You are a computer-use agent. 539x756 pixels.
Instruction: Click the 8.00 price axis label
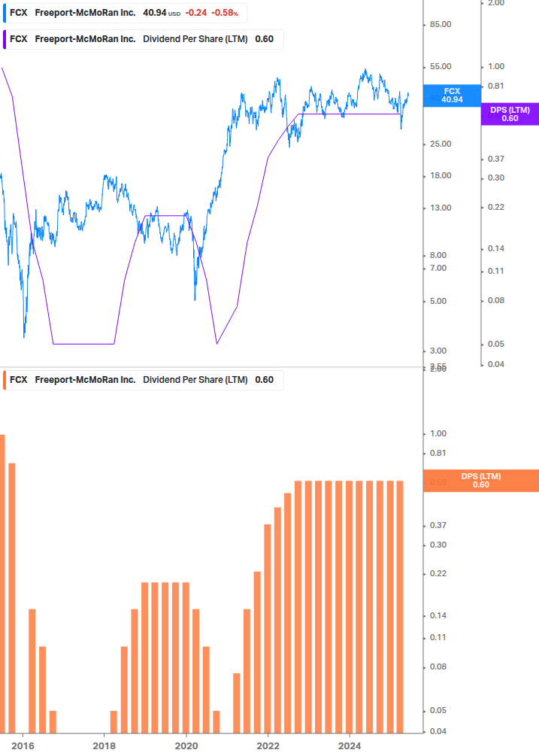coord(438,256)
